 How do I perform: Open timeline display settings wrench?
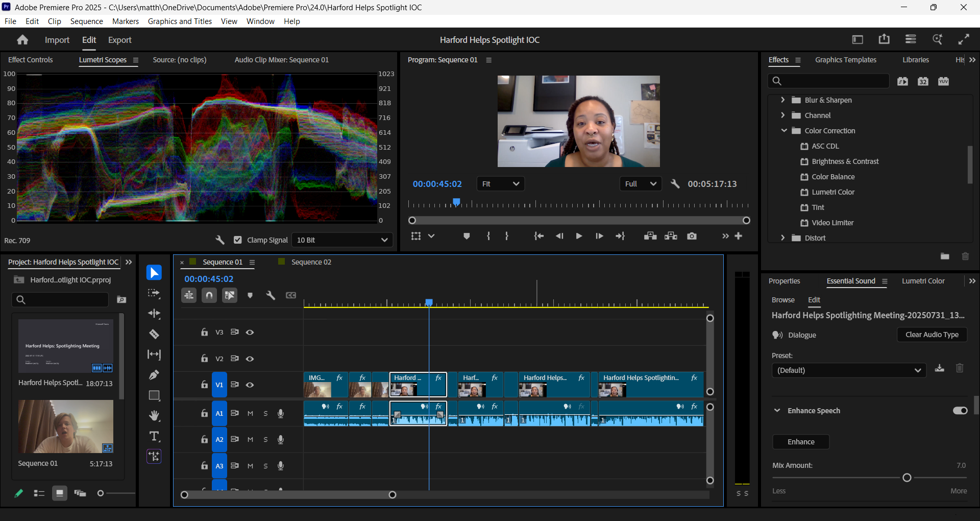point(271,295)
